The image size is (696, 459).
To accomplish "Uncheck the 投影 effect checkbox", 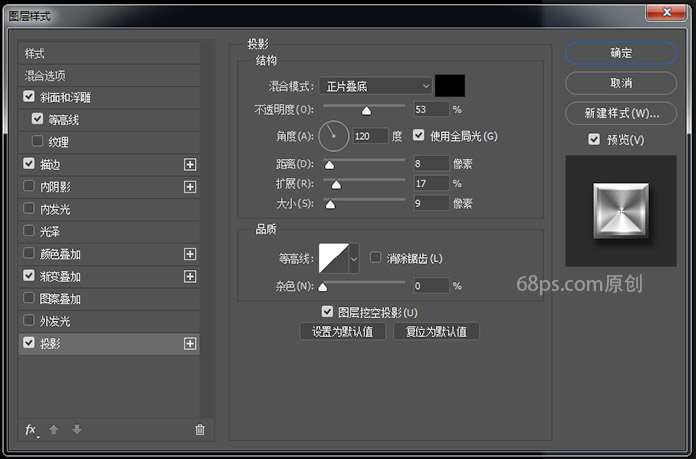I will 29,342.
